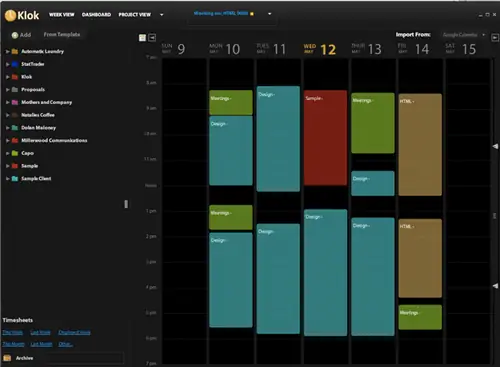Select the Sample project name
Viewport: 500px width, 367px height.
[30, 166]
